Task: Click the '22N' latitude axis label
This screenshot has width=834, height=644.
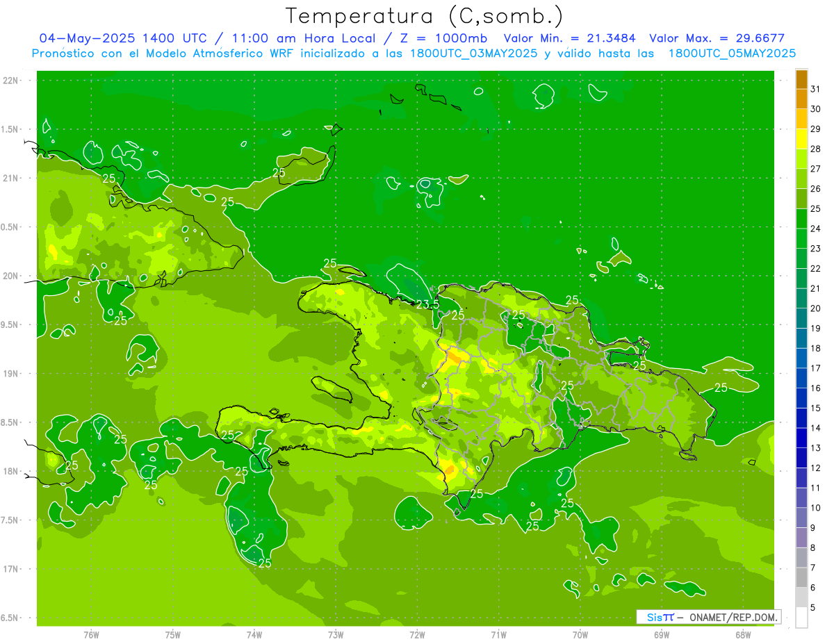Action: click(x=10, y=81)
